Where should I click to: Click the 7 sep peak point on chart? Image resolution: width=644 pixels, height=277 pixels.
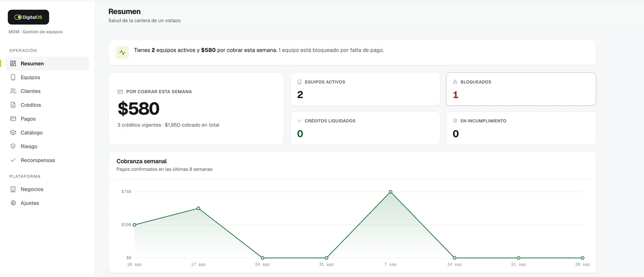click(x=390, y=192)
